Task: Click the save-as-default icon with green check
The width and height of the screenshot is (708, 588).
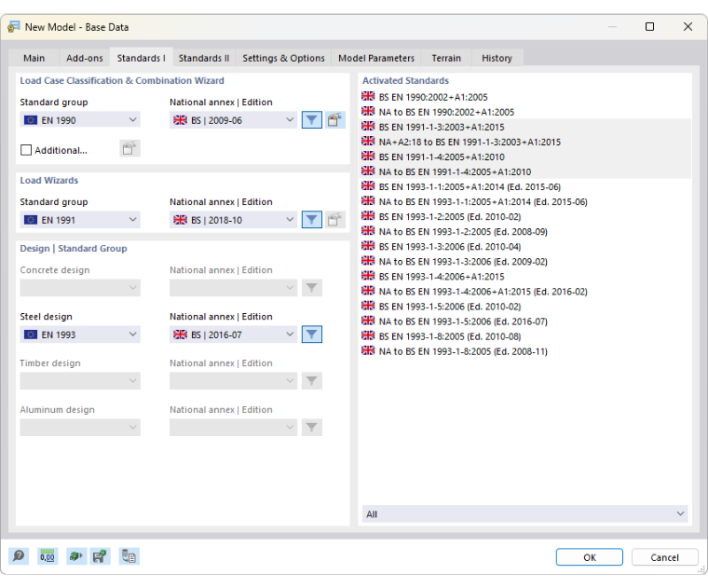Action: (x=100, y=556)
